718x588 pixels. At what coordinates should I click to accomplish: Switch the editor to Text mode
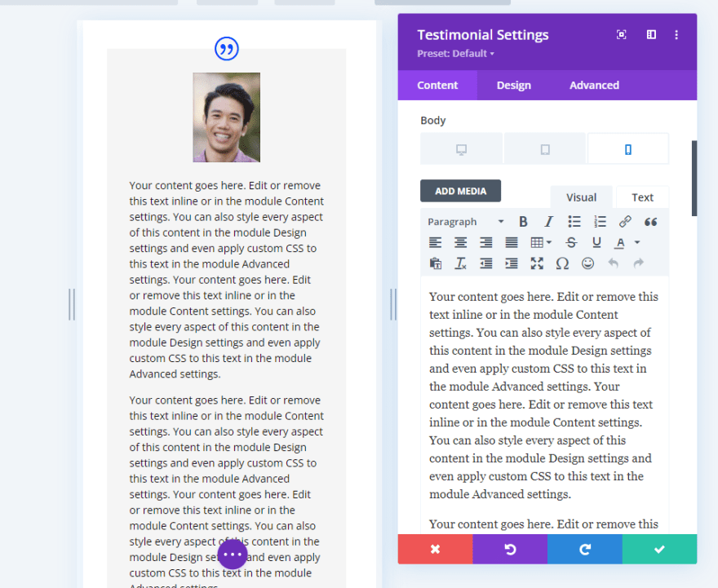(642, 197)
